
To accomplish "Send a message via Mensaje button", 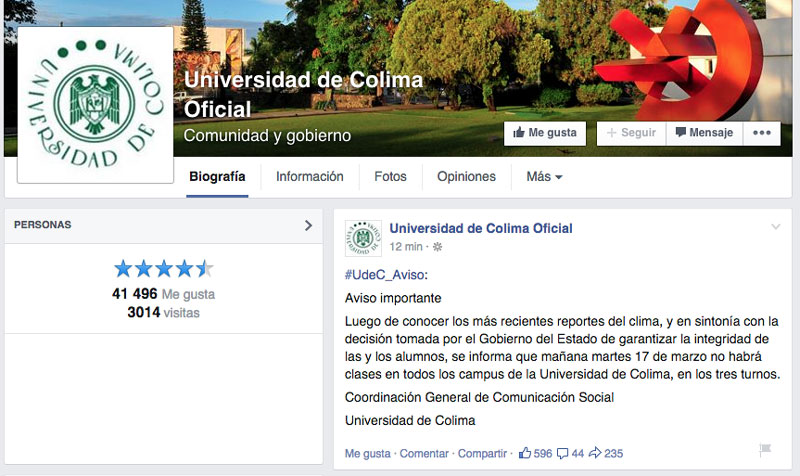I will point(705,133).
